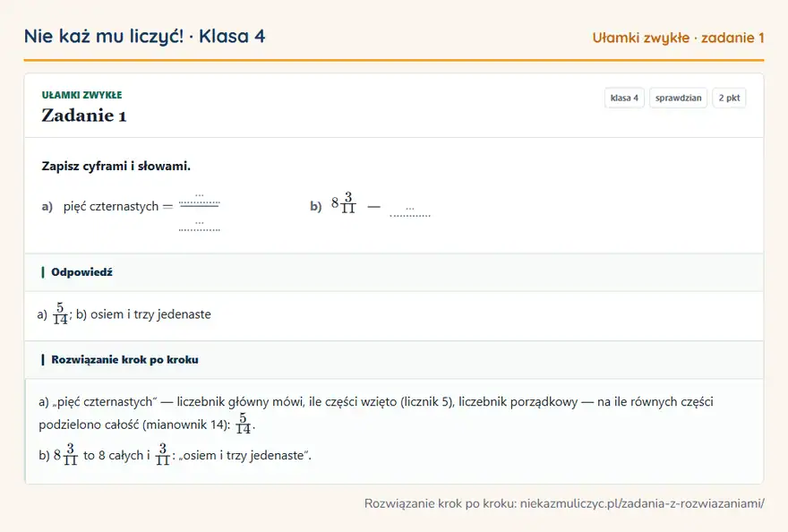Click the dotted answer blank in part b
788x532 pixels.
tap(410, 211)
